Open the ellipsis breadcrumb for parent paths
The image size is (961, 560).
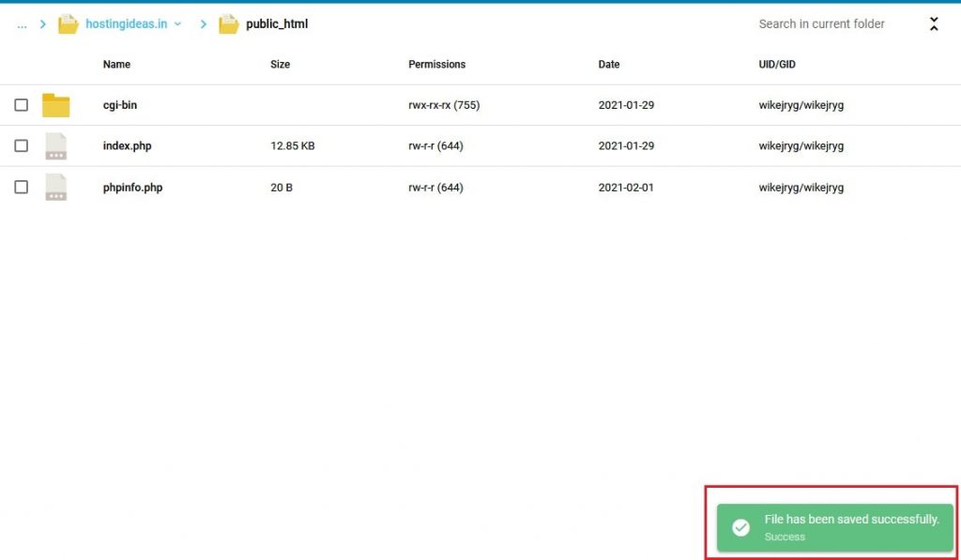click(x=23, y=25)
